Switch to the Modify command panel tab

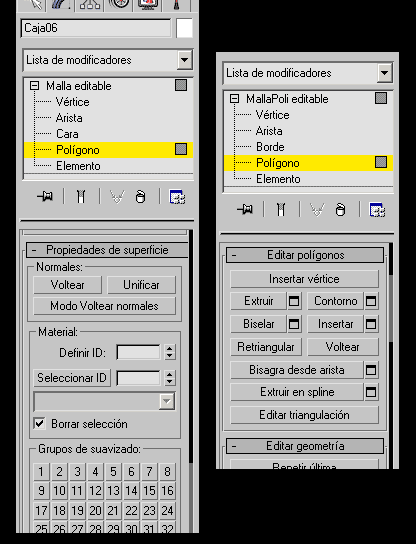pyautogui.click(x=61, y=4)
